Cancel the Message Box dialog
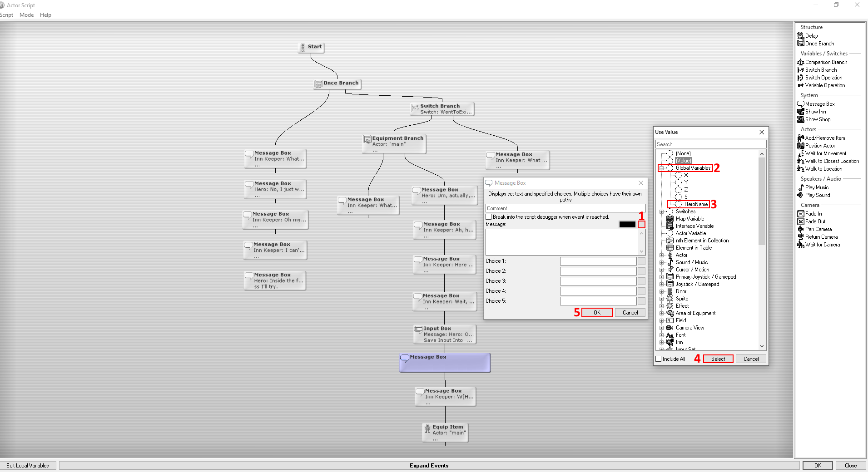 coord(630,313)
